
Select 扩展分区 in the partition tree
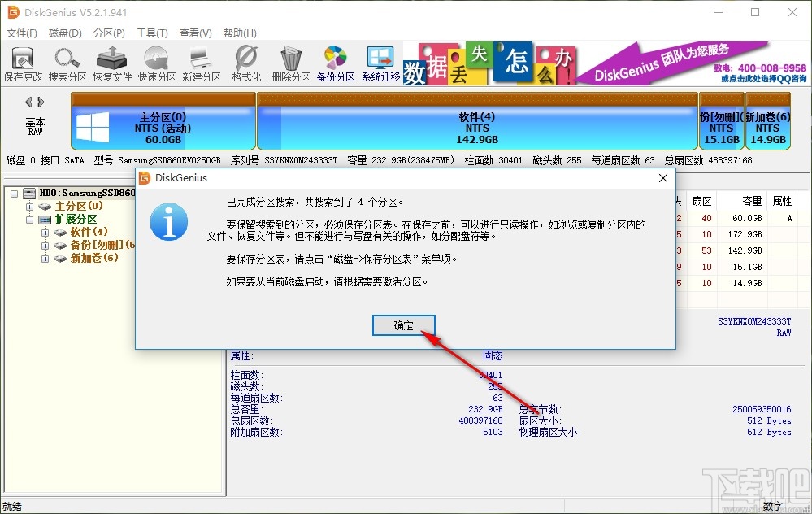click(76, 219)
